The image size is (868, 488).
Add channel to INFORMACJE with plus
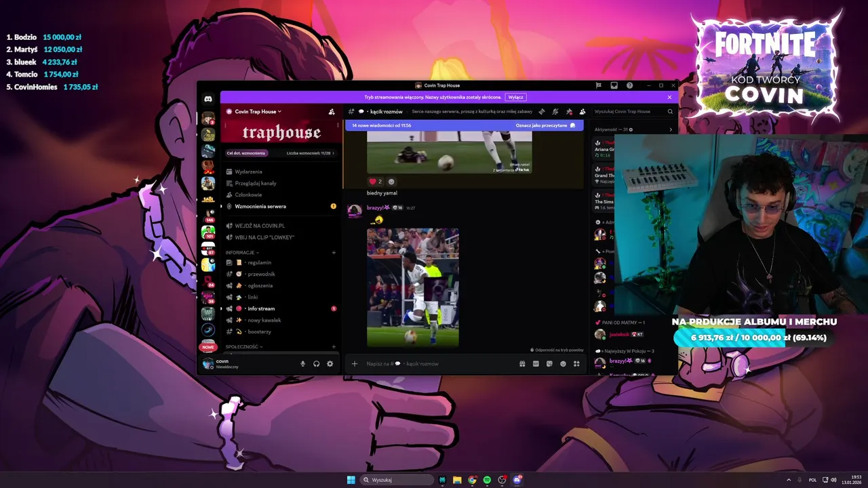tap(334, 253)
